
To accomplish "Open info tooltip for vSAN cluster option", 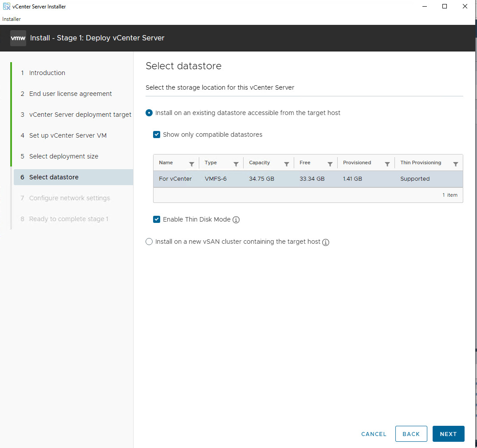I will point(326,242).
